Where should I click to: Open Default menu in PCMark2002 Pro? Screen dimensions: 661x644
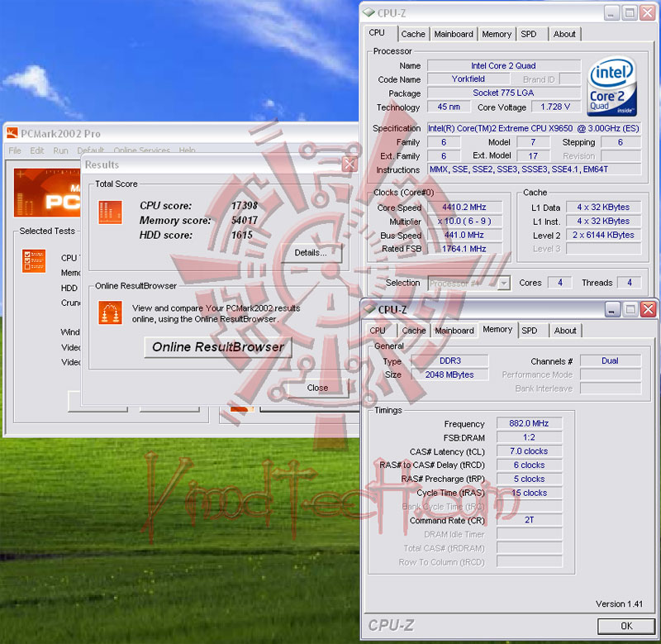click(x=91, y=150)
